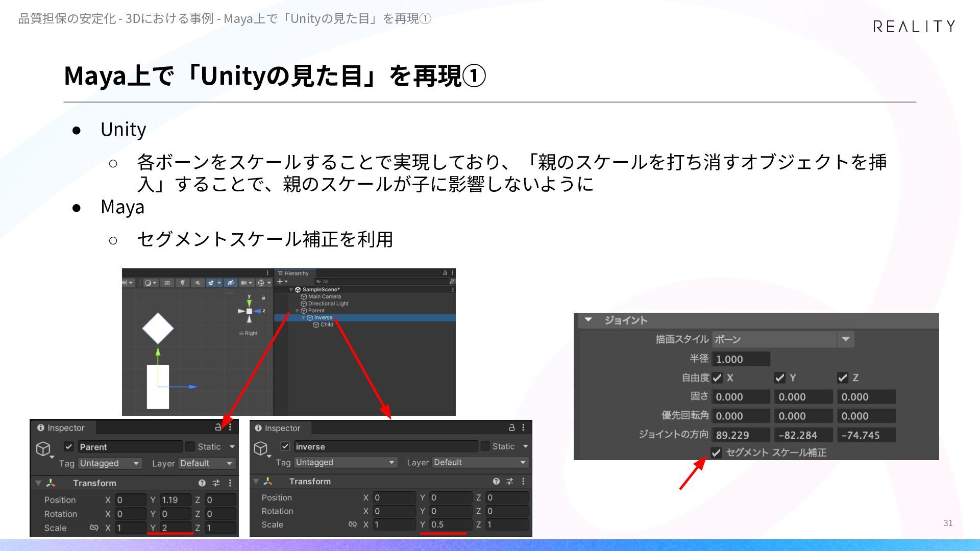Open Scene view more-options menu

pyautogui.click(x=267, y=273)
